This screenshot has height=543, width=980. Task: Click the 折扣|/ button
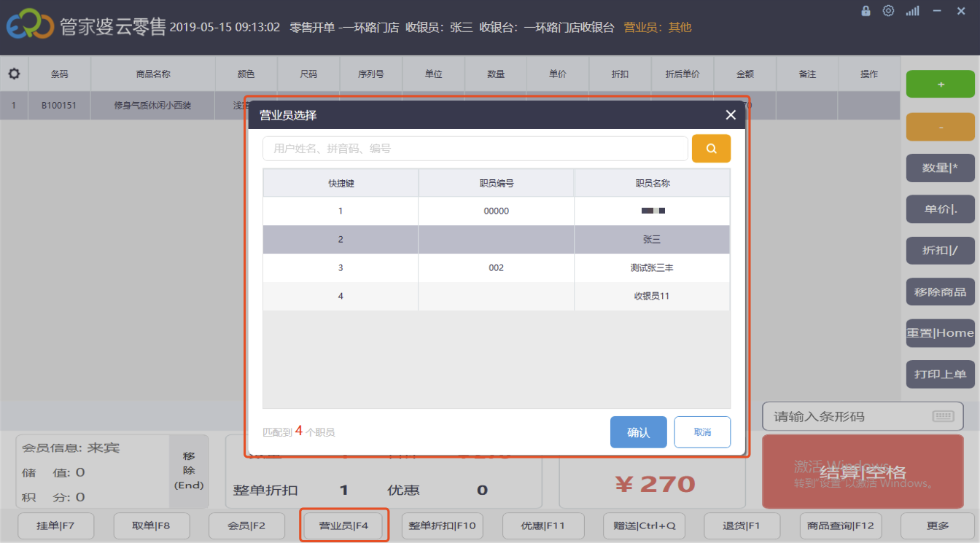[940, 250]
